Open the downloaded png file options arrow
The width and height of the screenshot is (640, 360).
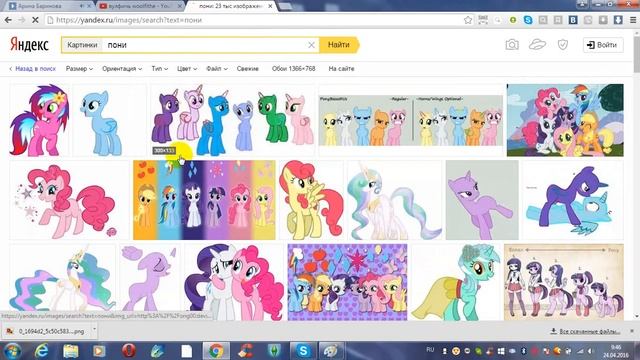coord(94,330)
